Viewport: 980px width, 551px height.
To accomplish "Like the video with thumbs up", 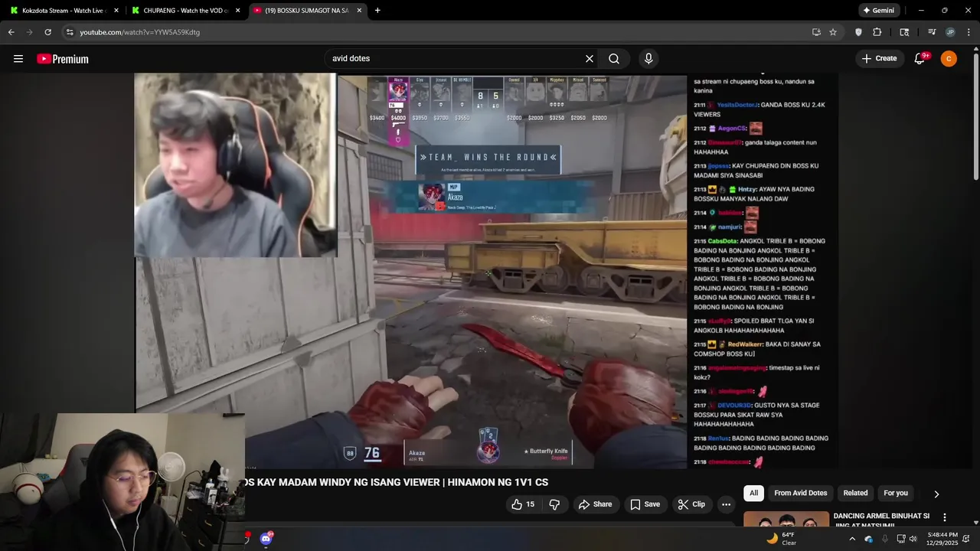I will pyautogui.click(x=524, y=504).
